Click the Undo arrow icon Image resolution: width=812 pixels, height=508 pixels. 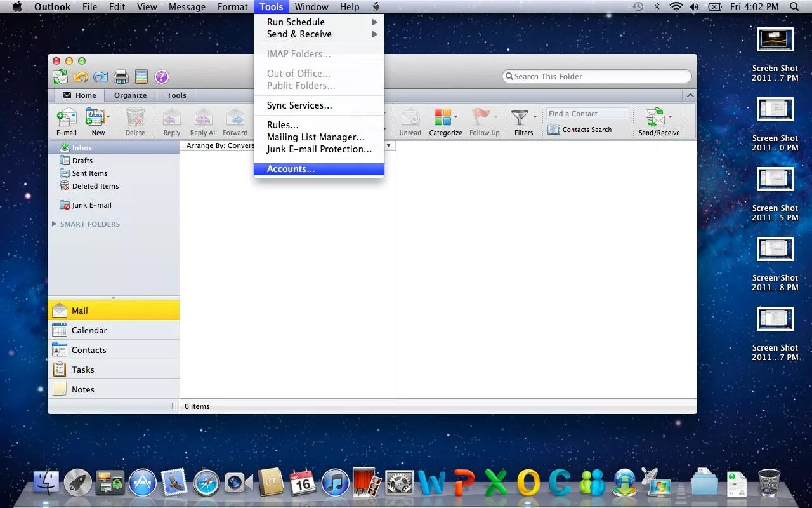coord(81,77)
